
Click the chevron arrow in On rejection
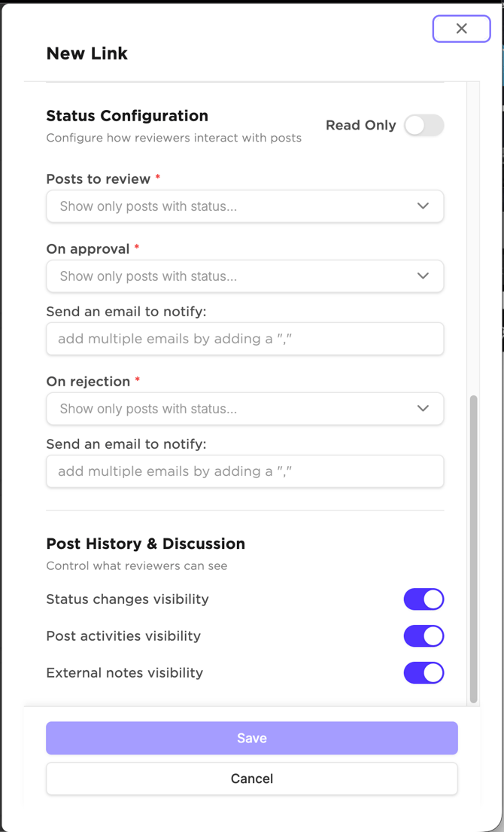[423, 409]
